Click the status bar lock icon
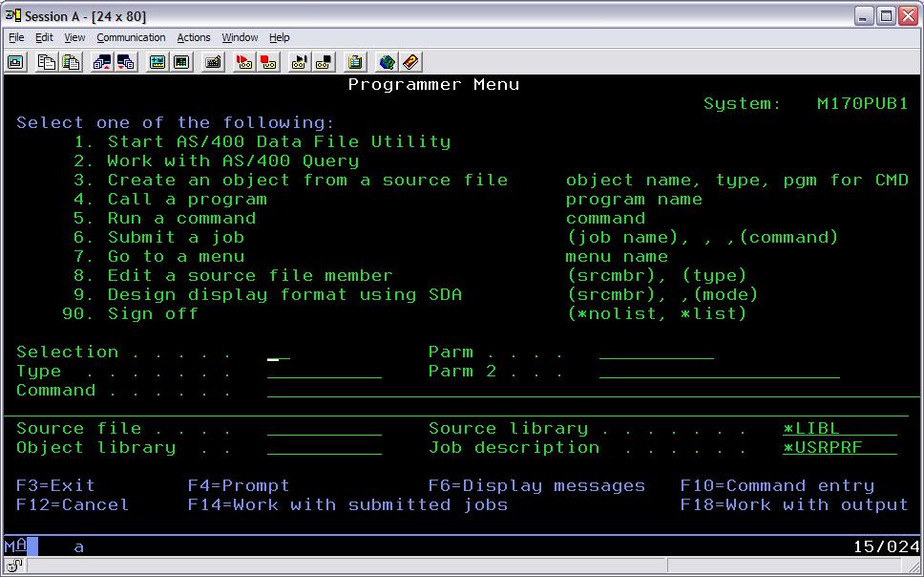 pyautogui.click(x=14, y=566)
